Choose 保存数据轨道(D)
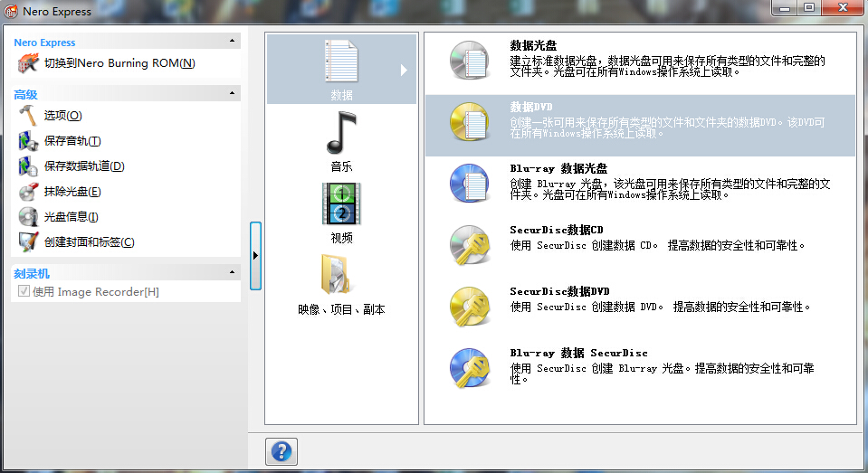Viewport: 868px width, 473px height. click(x=84, y=166)
